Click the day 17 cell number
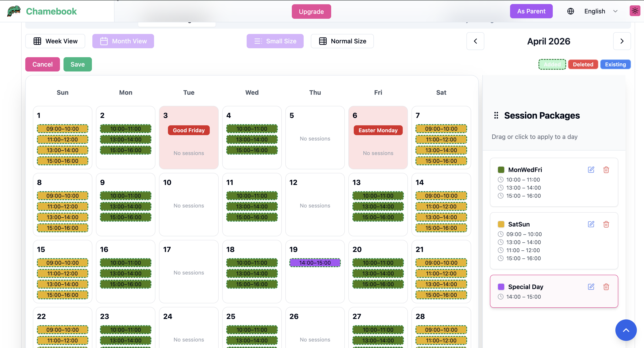 167,249
